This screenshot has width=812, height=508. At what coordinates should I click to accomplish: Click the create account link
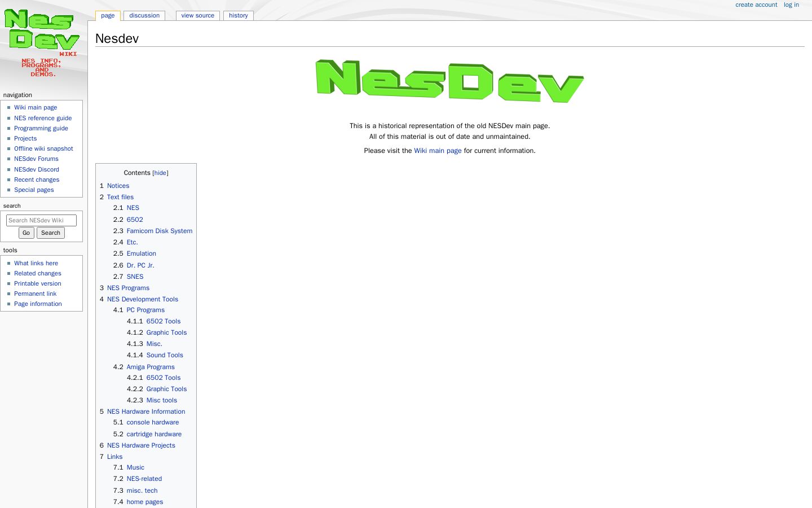(756, 5)
